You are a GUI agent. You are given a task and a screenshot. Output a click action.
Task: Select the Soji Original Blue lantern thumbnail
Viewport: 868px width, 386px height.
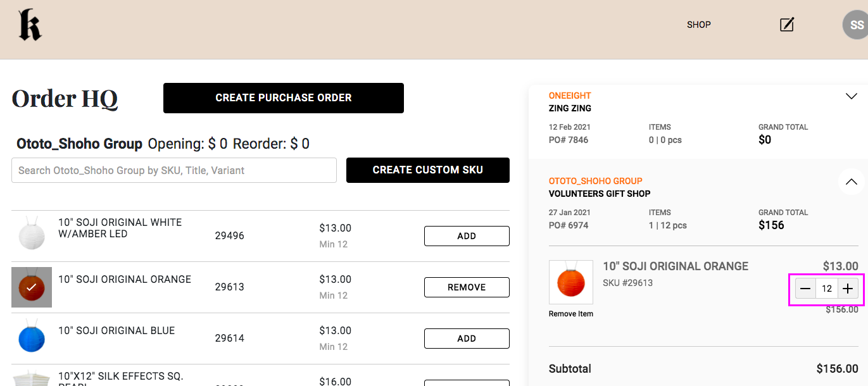tap(32, 339)
